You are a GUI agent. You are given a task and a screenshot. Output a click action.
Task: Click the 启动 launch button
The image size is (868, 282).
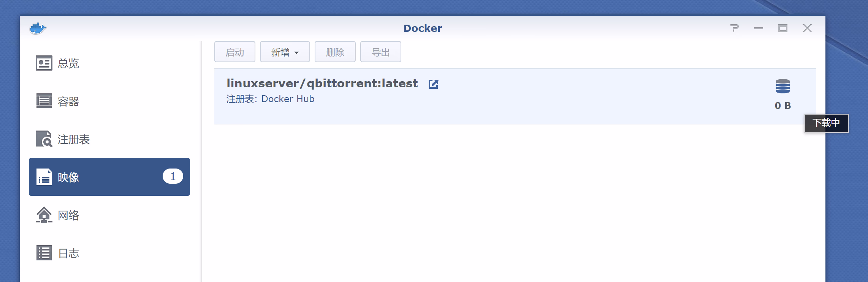click(x=234, y=52)
